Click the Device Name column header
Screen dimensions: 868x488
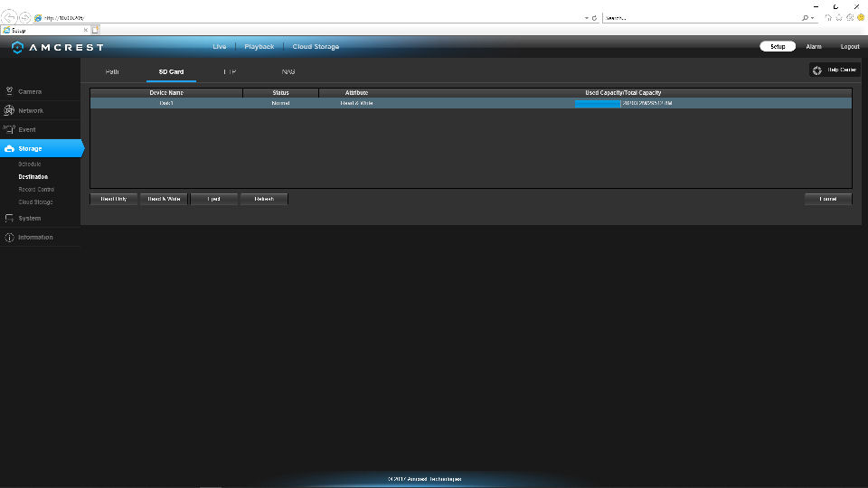tap(166, 93)
